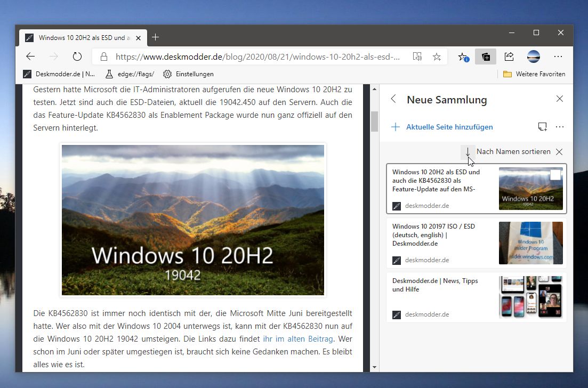
Task: Click the phones and tablets thumbnail
Action: [530, 297]
